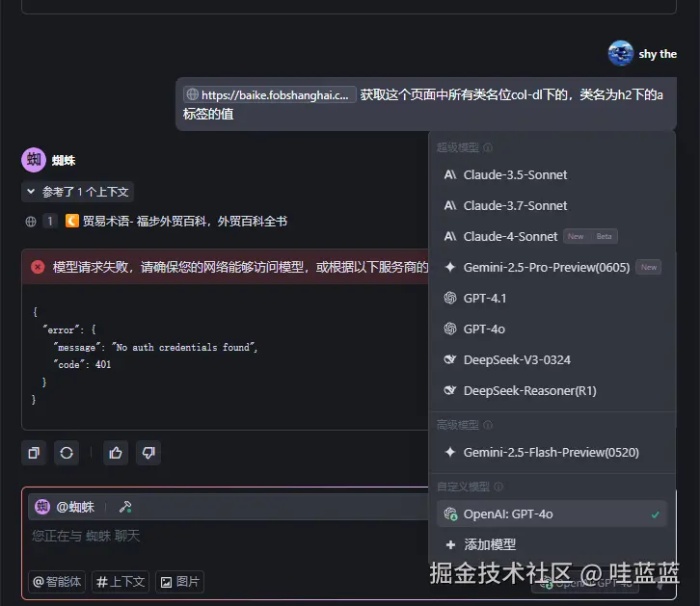This screenshot has width=700, height=606.
Task: Click the shy the user avatar
Action: (620, 54)
